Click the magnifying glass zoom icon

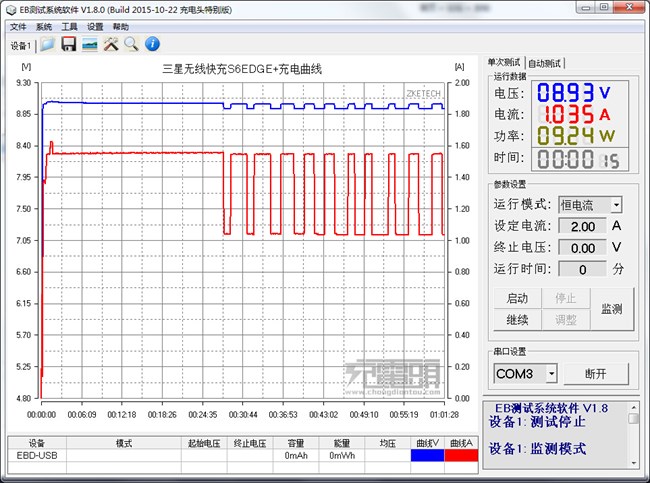pyautogui.click(x=131, y=44)
